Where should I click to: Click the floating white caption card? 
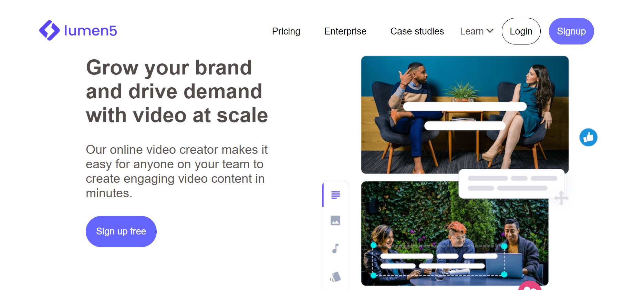pos(511,184)
